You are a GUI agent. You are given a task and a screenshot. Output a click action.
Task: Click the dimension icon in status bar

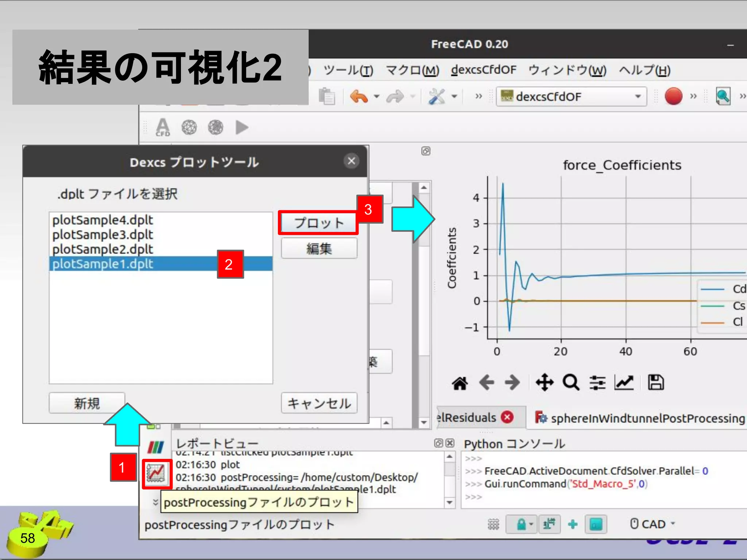coord(549,525)
